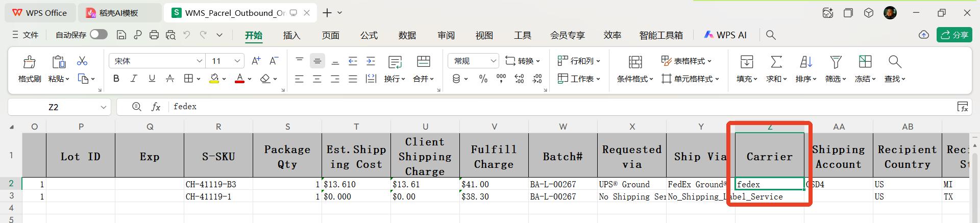Switch to the 公式 ribbon tab
980x223 pixels.
tap(369, 35)
